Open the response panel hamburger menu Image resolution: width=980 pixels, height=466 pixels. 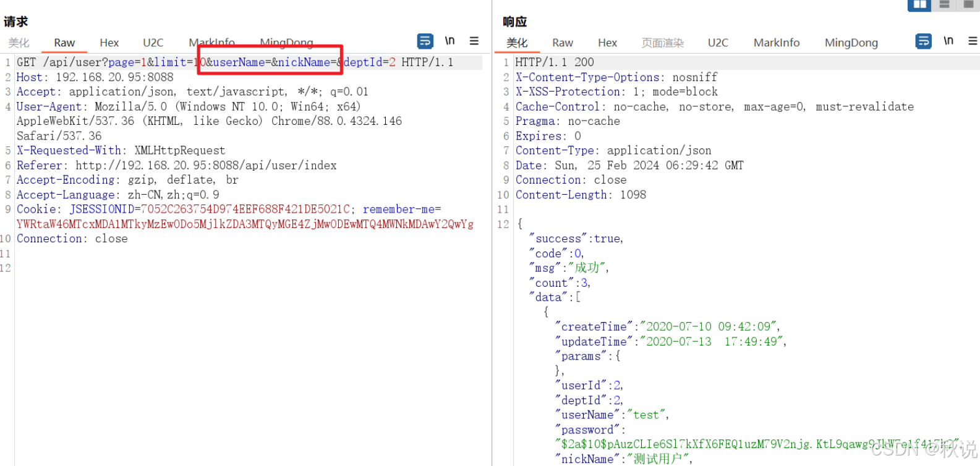(x=973, y=41)
